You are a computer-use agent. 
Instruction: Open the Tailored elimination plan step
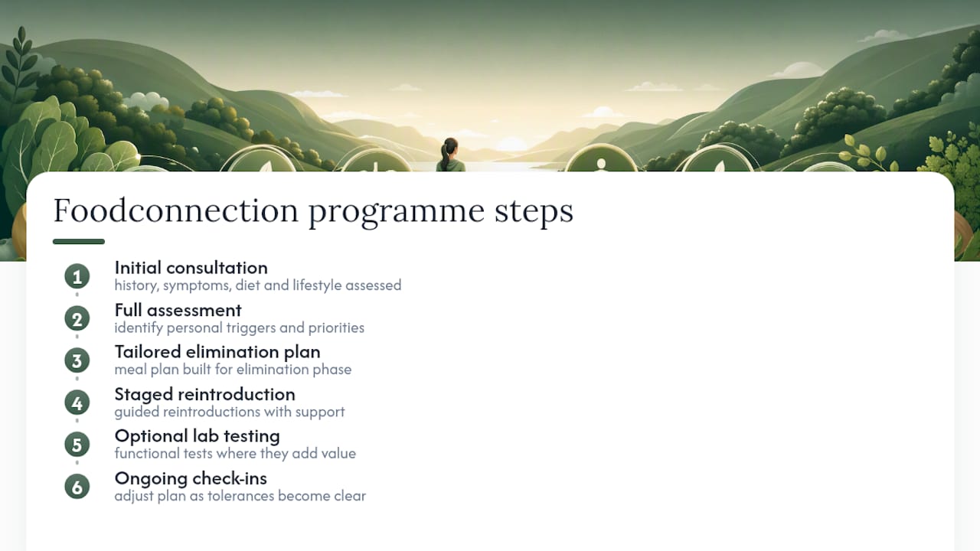tap(217, 352)
